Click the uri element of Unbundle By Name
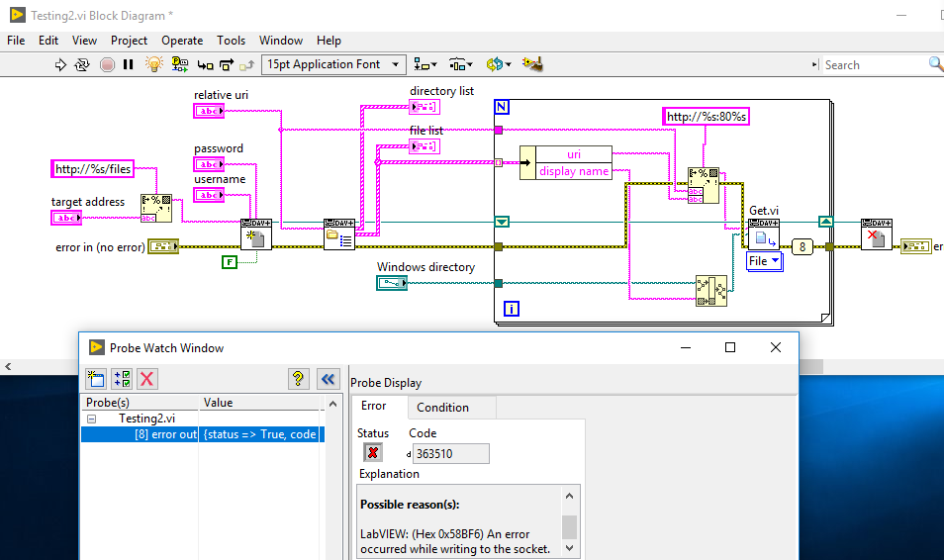The width and height of the screenshot is (944, 560). click(x=574, y=154)
